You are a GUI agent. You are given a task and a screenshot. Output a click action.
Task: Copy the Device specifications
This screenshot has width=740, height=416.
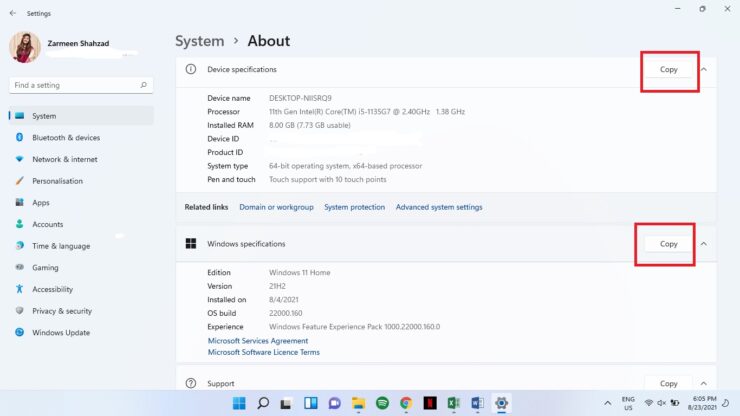coord(668,69)
